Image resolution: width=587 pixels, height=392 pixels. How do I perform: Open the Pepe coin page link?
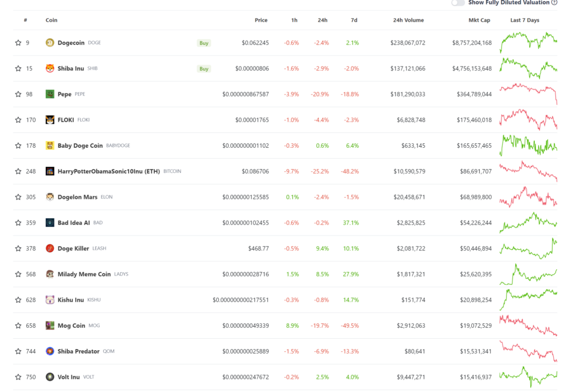64,94
